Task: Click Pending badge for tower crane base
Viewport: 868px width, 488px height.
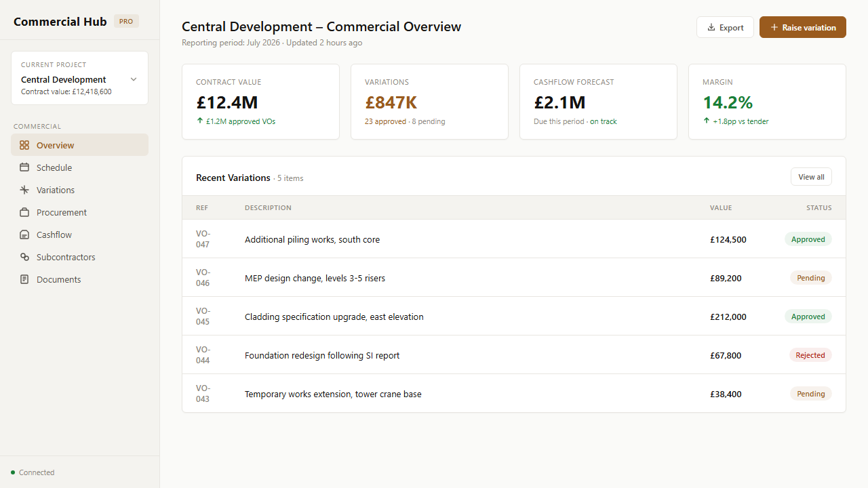Action: point(811,394)
